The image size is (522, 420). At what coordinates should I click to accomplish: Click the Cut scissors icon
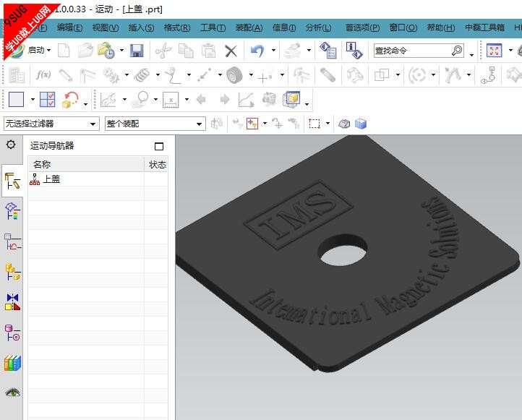coord(163,51)
